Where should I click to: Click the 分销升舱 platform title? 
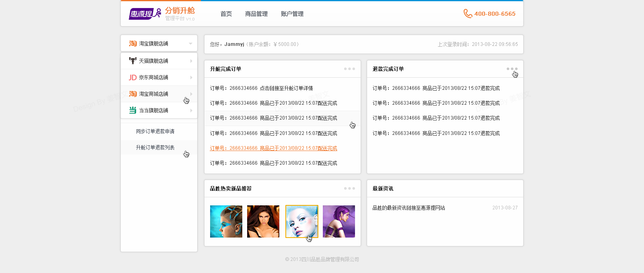coord(180,10)
